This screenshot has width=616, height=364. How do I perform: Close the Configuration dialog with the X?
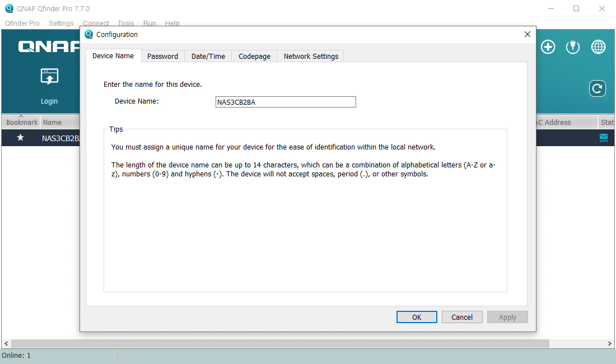(x=527, y=34)
